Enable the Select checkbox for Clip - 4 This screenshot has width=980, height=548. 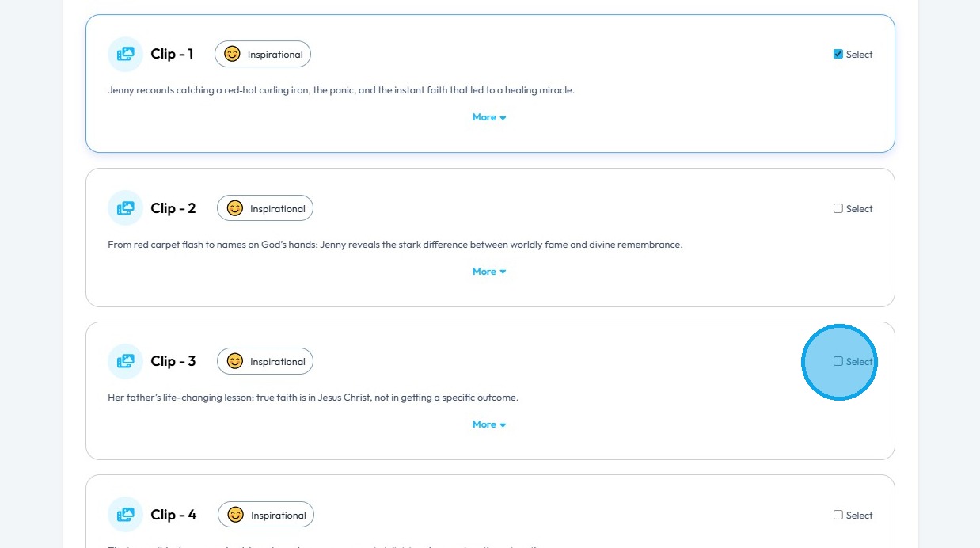[838, 515]
